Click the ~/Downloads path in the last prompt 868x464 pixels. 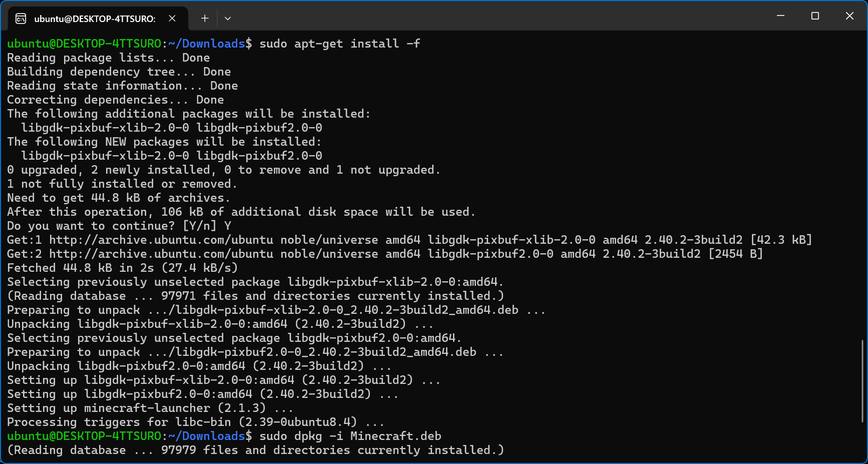(207, 436)
